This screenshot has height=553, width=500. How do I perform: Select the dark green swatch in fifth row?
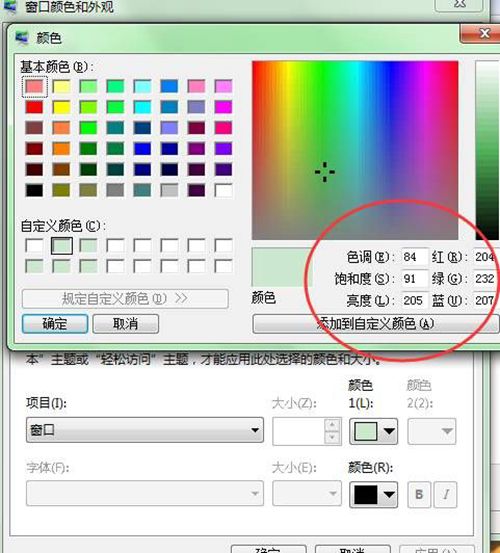coord(88,170)
